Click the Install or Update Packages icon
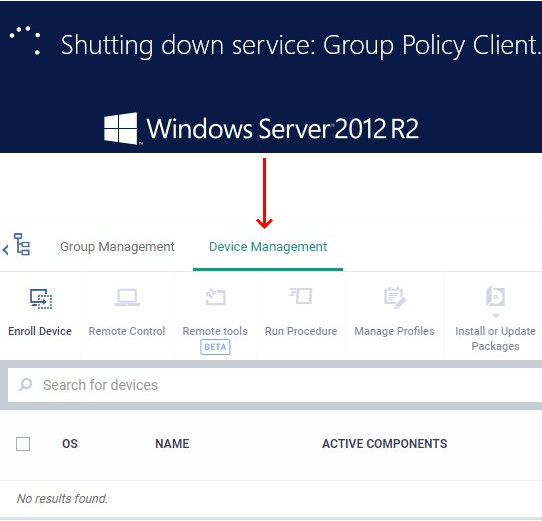The height and width of the screenshot is (521, 542). (x=495, y=296)
